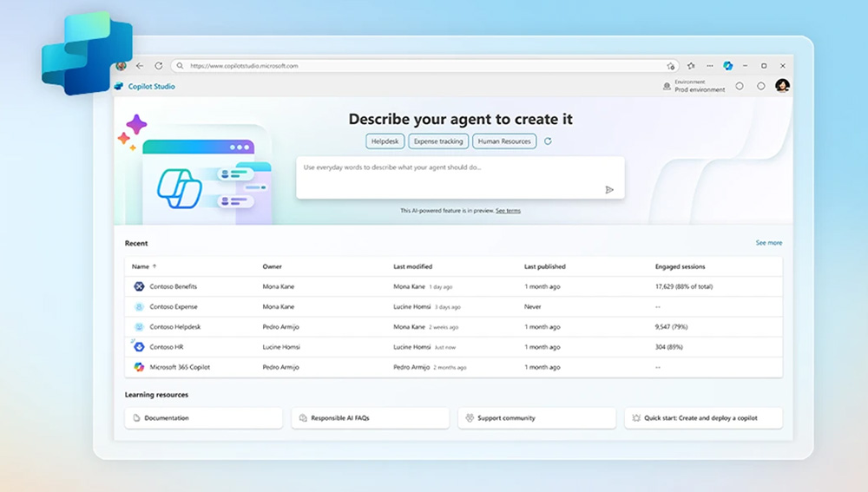868x492 pixels.
Task: Click the Support community people icon
Action: [470, 418]
